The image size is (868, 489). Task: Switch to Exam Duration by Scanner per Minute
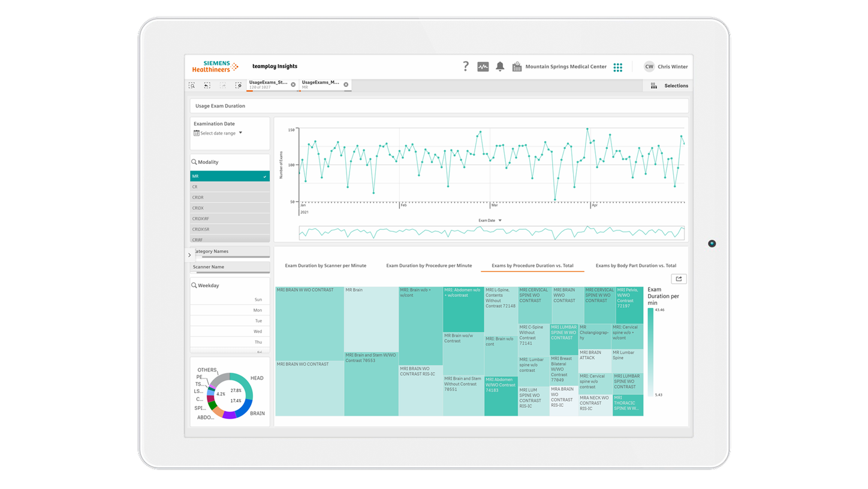tap(325, 265)
